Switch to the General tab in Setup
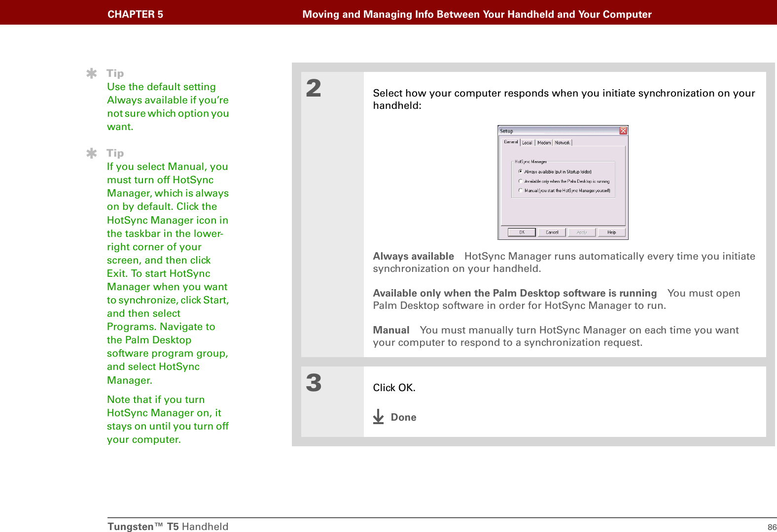Image resolution: width=777 pixels, height=532 pixels. (511, 142)
